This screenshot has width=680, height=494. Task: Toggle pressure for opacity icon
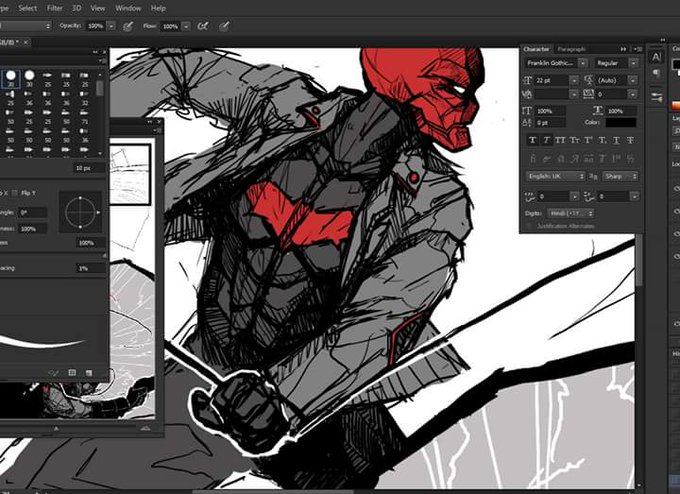pos(128,26)
